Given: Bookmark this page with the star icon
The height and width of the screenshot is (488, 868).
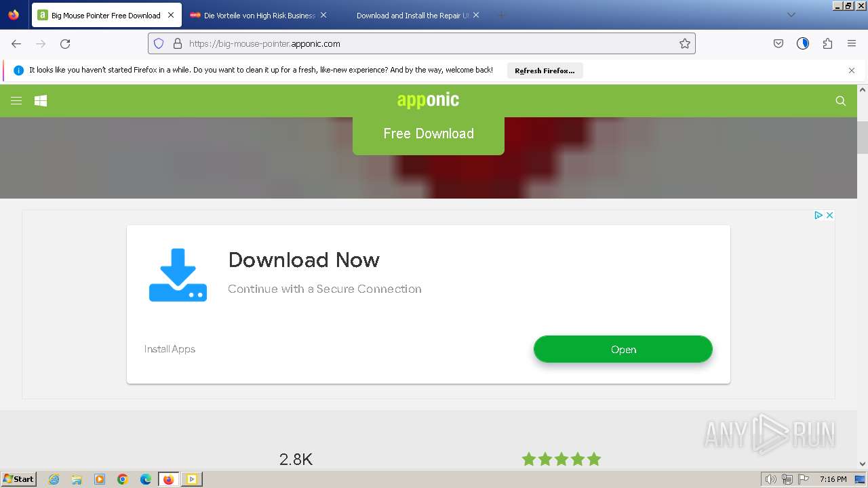Looking at the screenshot, I should tap(685, 43).
